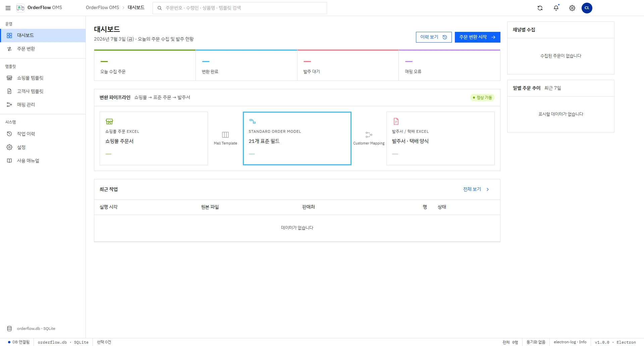Select 대시보드 in the sidebar
The width and height of the screenshot is (644, 346).
pos(43,36)
